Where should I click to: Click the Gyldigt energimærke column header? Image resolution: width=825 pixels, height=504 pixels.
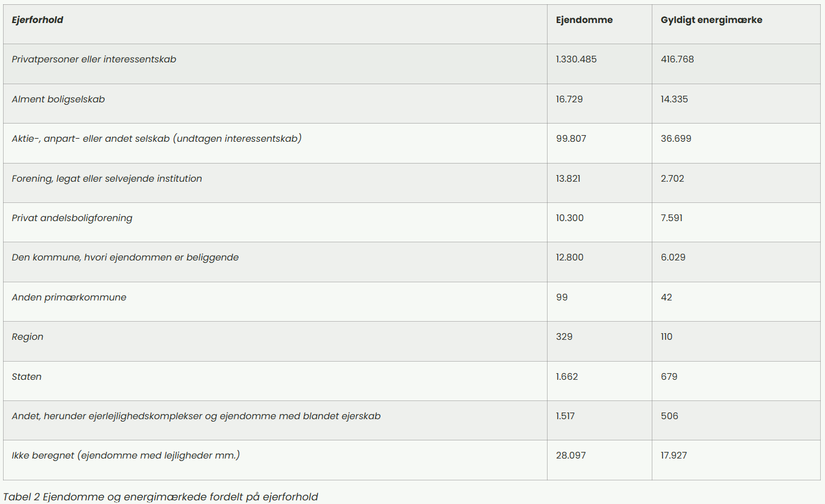click(x=711, y=20)
